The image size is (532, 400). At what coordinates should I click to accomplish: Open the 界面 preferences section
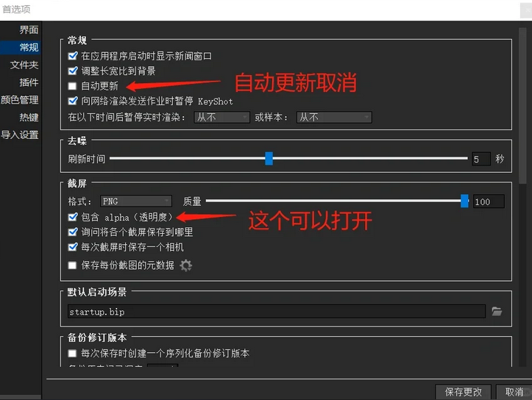coord(29,30)
